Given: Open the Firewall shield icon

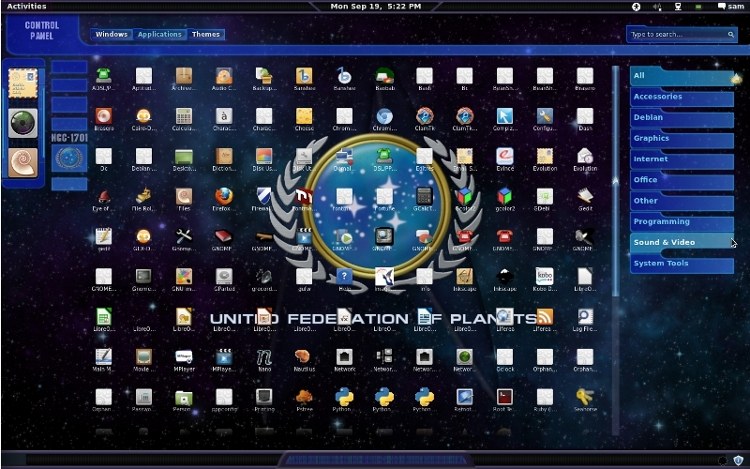Looking at the screenshot, I should pyautogui.click(x=264, y=196).
